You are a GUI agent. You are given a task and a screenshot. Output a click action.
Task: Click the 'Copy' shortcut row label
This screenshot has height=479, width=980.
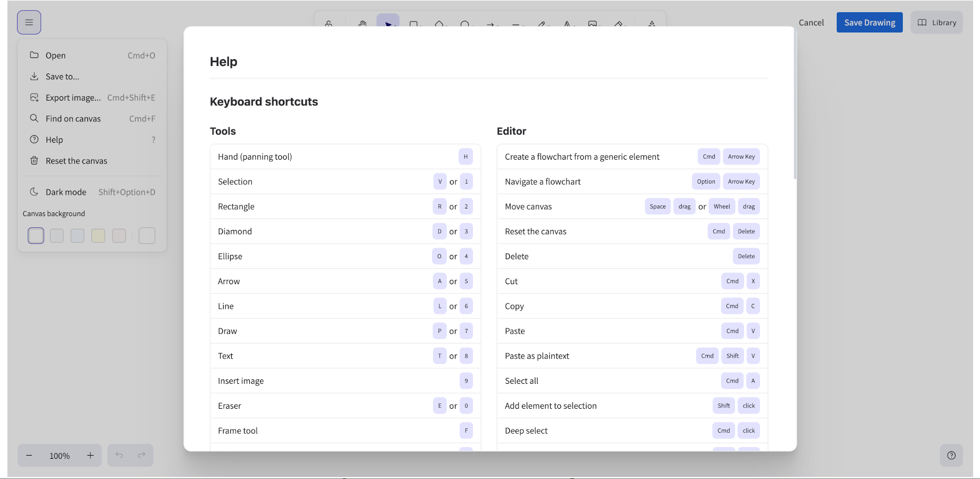tap(514, 306)
